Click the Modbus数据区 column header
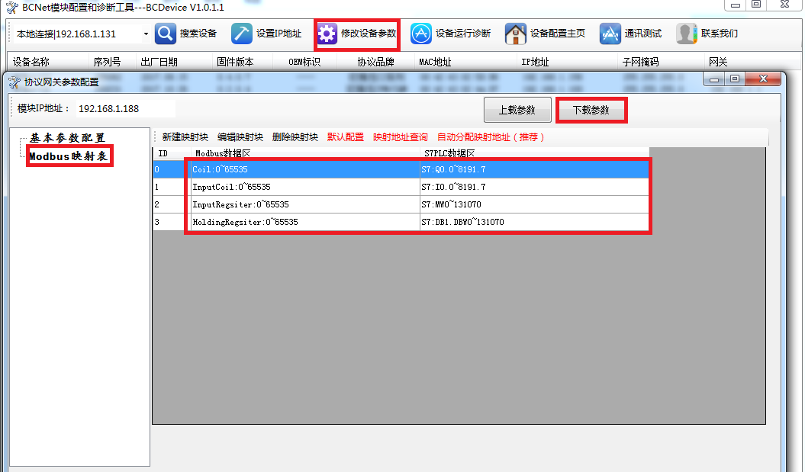The height and width of the screenshot is (472, 806). tap(305, 153)
